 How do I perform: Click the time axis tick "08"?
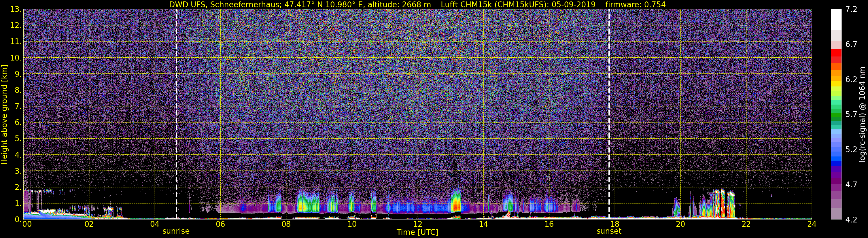286,224
